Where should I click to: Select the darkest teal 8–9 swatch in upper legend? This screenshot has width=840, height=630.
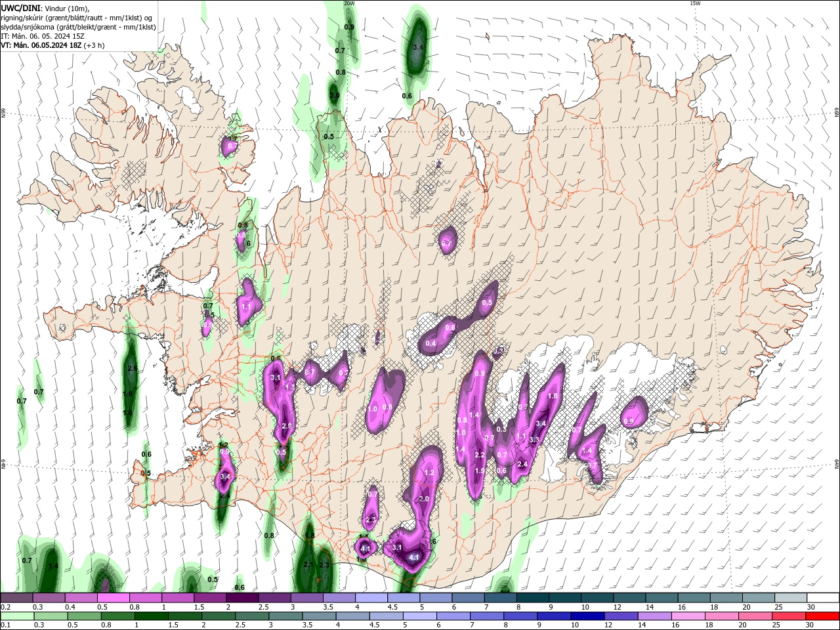[533, 598]
